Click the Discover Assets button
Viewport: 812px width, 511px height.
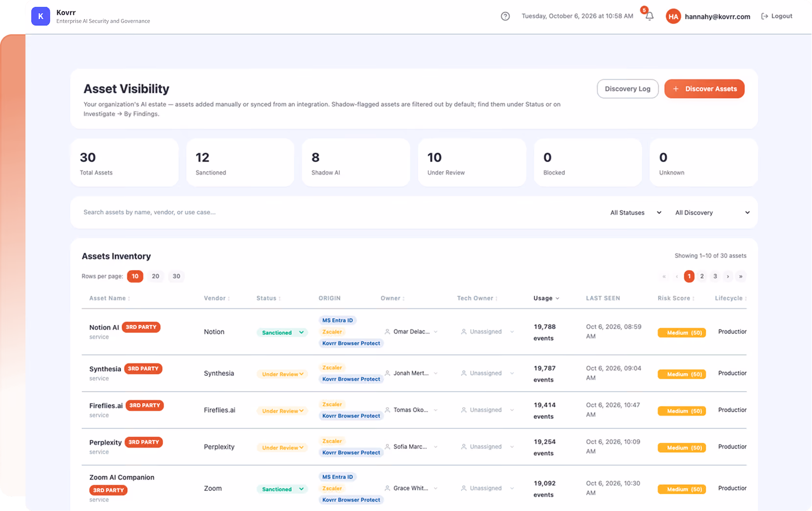point(704,89)
